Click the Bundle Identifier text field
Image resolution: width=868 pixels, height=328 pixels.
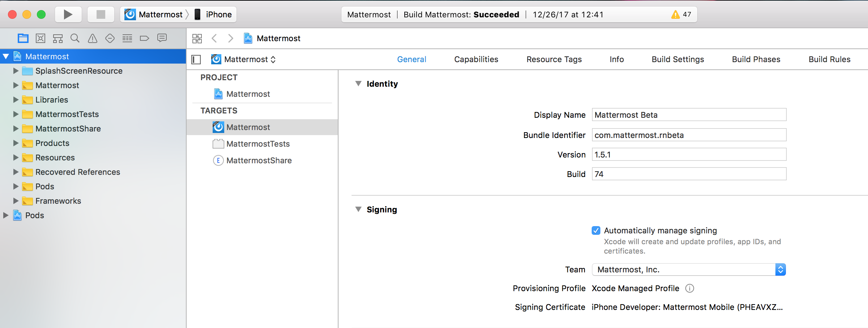click(689, 135)
